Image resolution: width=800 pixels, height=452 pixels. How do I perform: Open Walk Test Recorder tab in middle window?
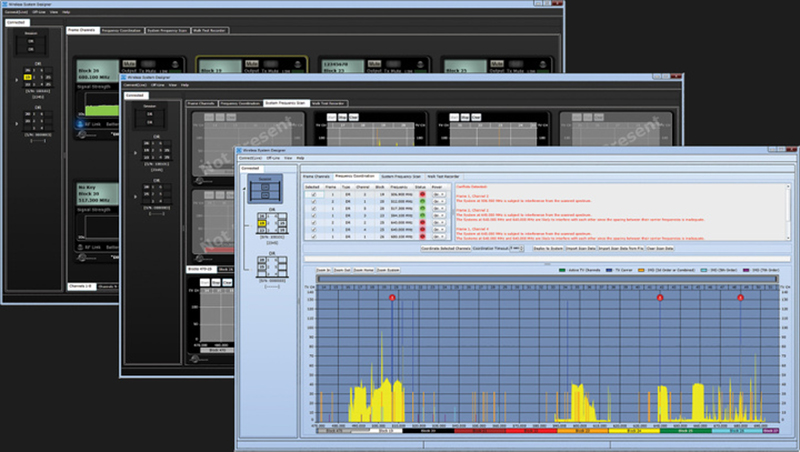(x=329, y=104)
